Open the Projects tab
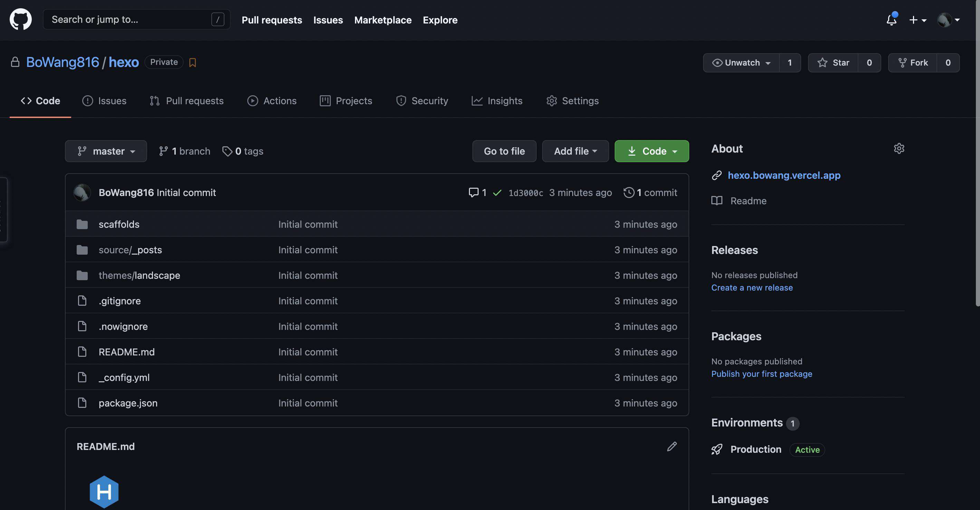 [346, 101]
